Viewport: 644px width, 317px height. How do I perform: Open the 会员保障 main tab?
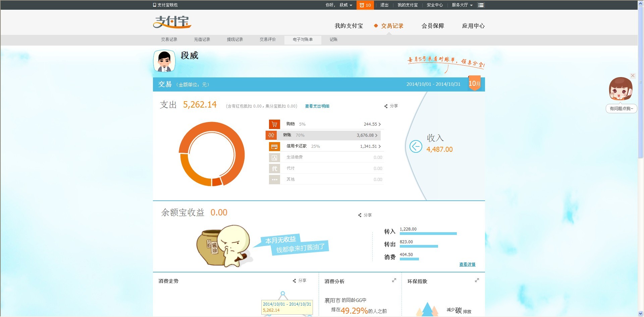tap(433, 26)
